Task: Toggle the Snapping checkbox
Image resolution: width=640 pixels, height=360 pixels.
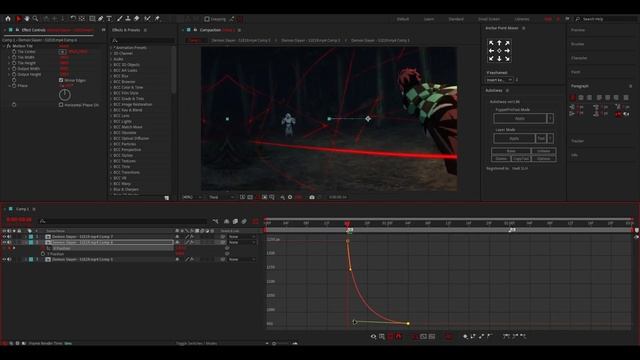Action: [x=207, y=19]
